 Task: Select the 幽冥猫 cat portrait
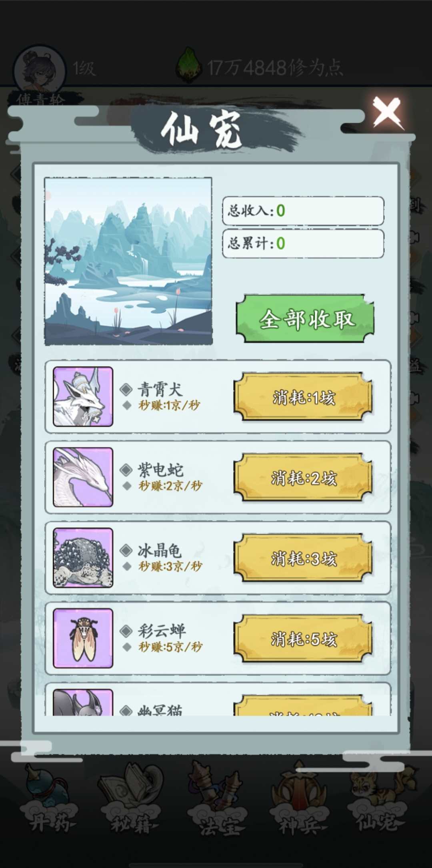[83, 702]
